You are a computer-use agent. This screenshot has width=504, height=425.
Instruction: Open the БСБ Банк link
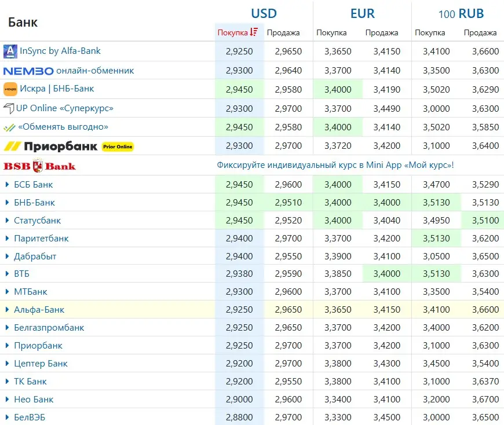pyautogui.click(x=34, y=185)
